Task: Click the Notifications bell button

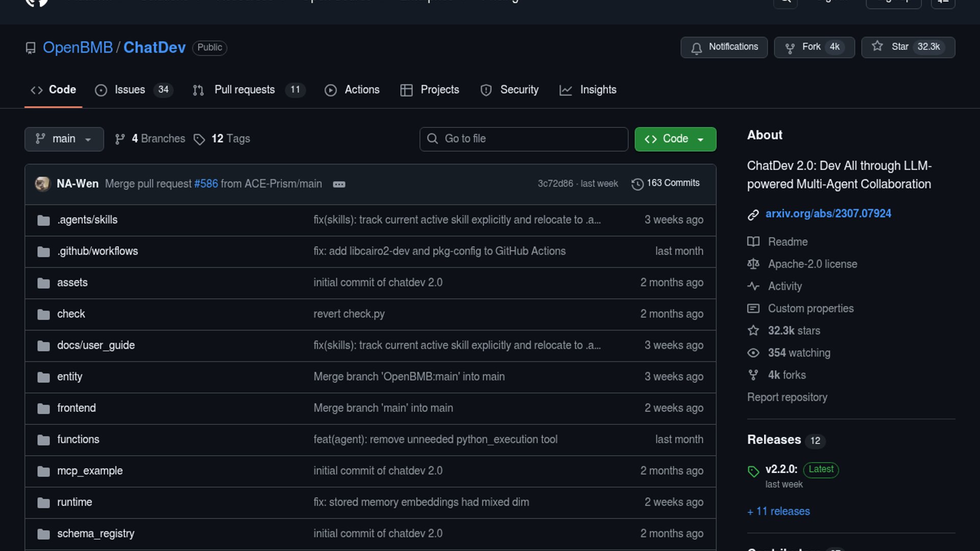Action: click(724, 47)
